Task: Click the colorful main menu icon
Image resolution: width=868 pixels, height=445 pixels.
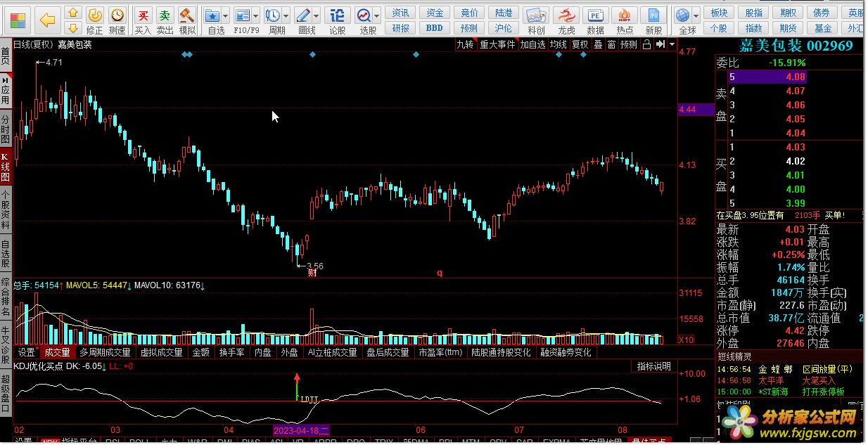Action: 18,20
